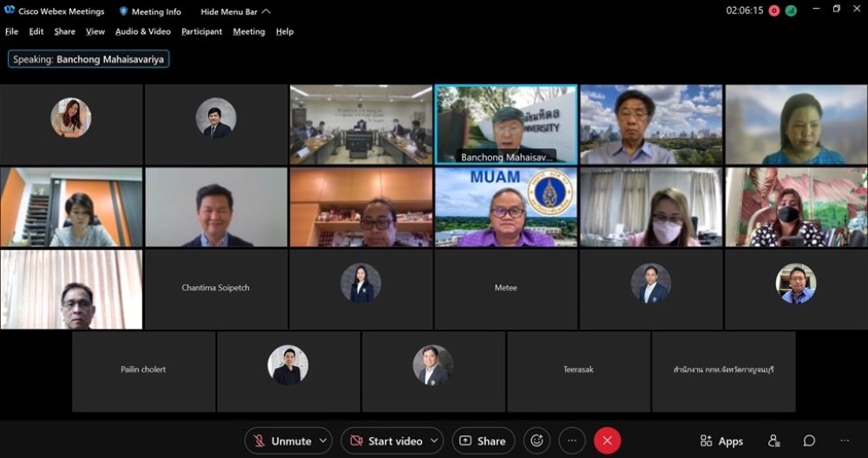Open the reactions emoji icon
Viewport: 868px width, 458px height.
[536, 441]
